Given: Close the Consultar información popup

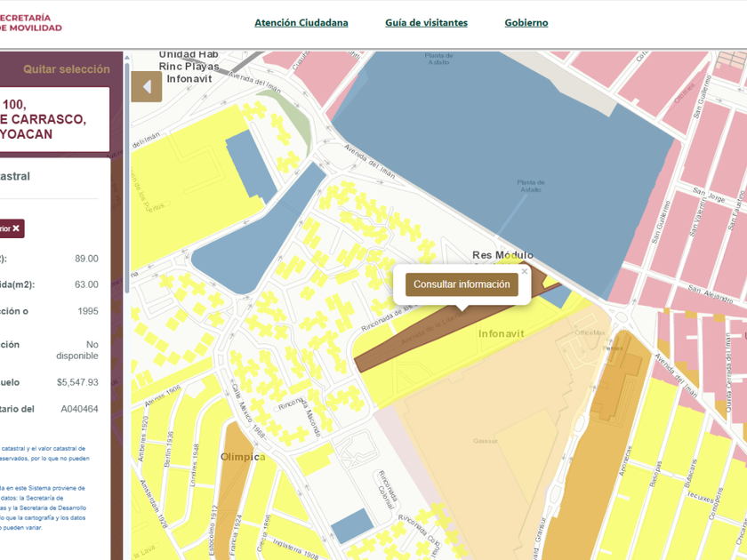Looking at the screenshot, I should pyautogui.click(x=525, y=272).
